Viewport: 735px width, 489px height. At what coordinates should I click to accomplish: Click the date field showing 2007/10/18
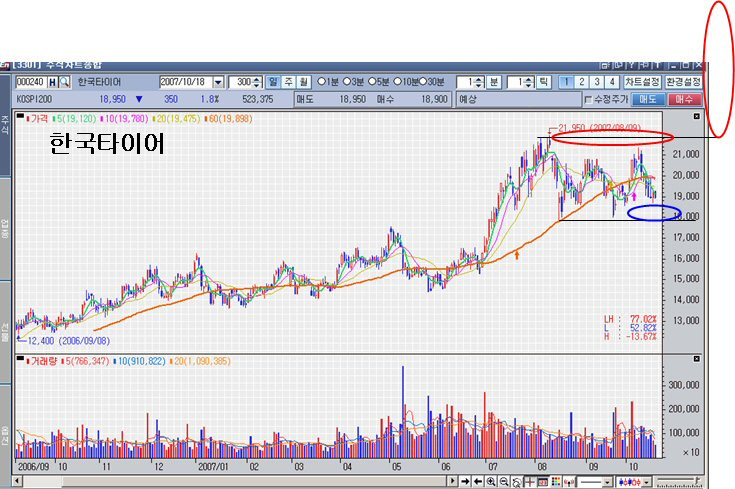(186, 82)
